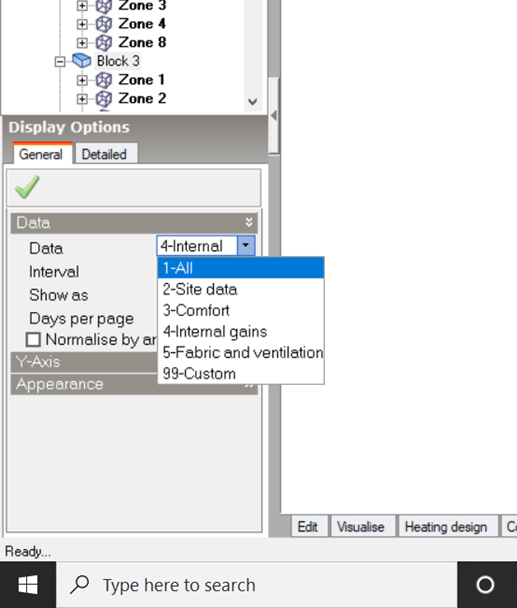Click the Ready status bar text
Image resolution: width=517 pixels, height=608 pixels.
pos(28,551)
